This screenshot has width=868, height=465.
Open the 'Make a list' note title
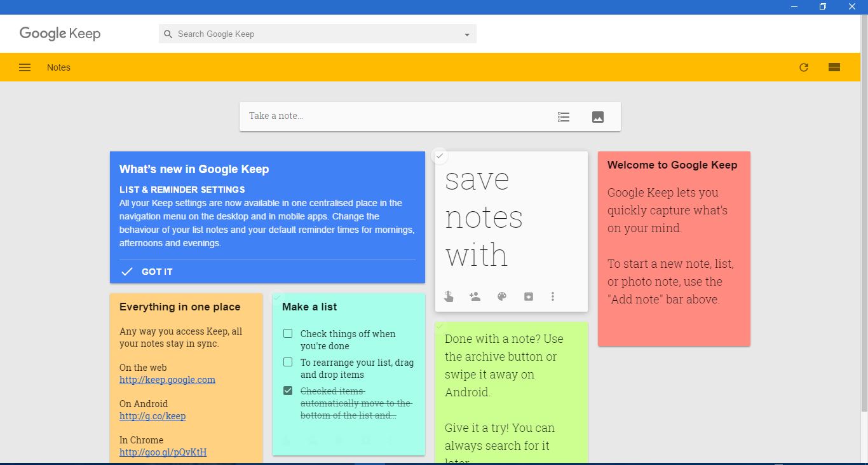click(x=309, y=307)
